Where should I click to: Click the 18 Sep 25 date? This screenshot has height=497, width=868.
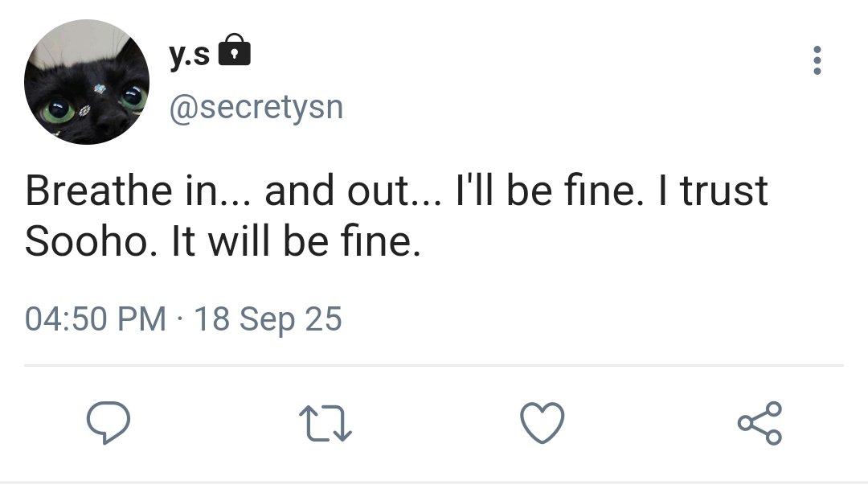click(x=268, y=319)
